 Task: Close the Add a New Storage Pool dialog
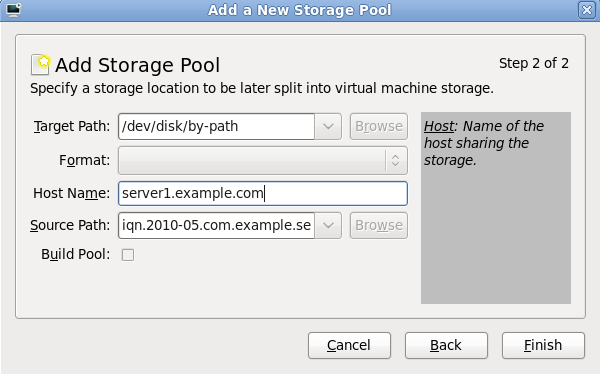coord(586,10)
